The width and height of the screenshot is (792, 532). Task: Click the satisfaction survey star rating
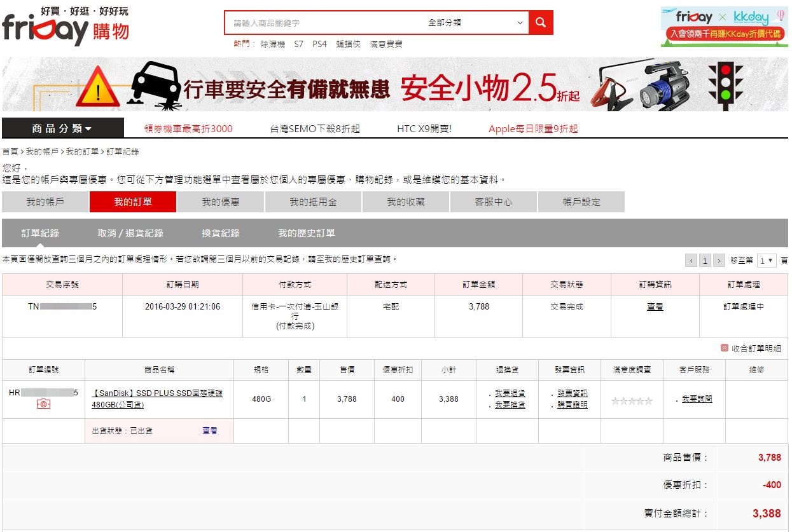click(x=632, y=401)
